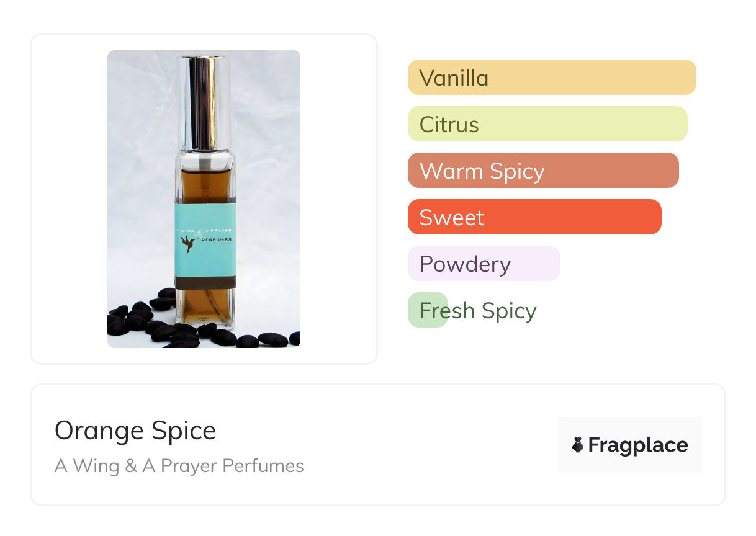
Task: Click the amber liquid above the turquoise label
Action: point(205,183)
